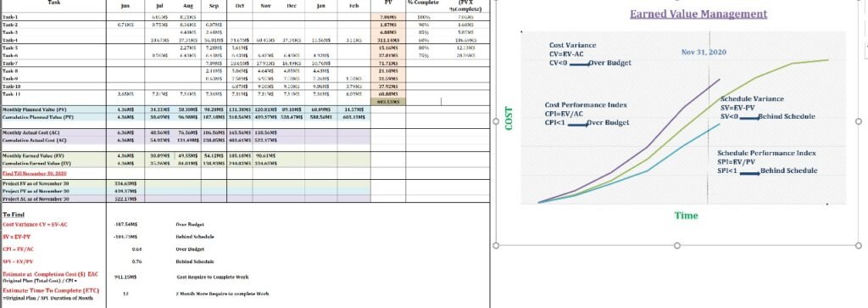Click the Cost Performance Index annotation in chart

[587, 114]
